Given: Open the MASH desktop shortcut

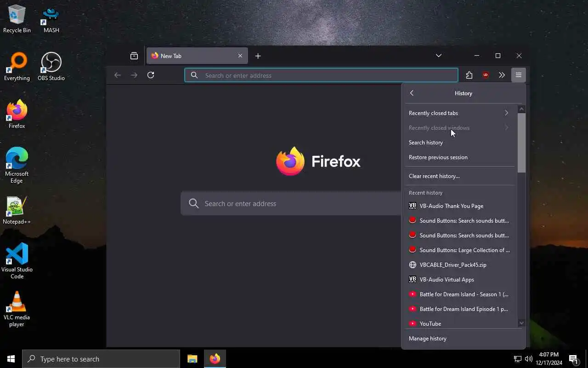Looking at the screenshot, I should tap(51, 19).
